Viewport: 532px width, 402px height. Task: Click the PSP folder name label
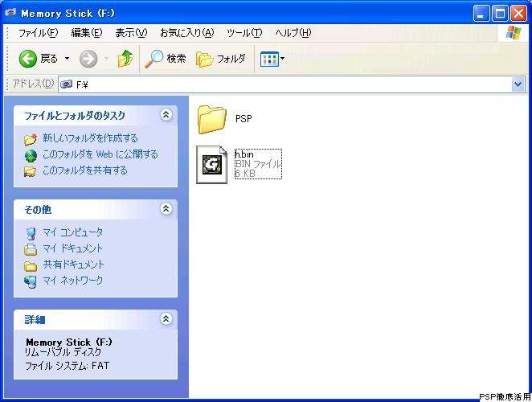243,118
